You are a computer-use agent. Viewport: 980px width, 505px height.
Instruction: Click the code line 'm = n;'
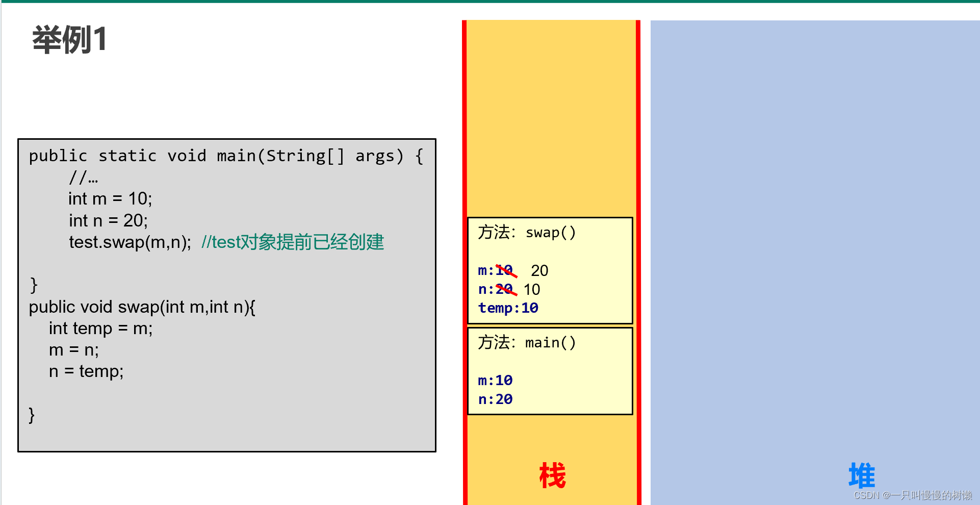pyautogui.click(x=74, y=350)
